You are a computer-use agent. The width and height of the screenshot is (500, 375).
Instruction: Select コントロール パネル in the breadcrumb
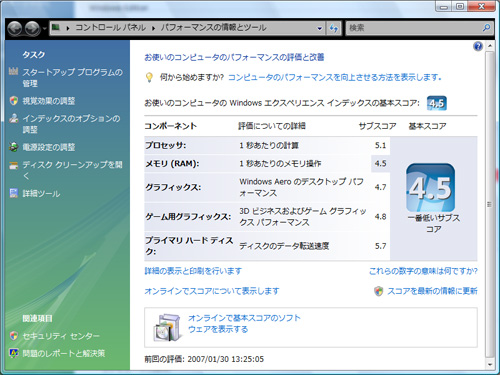point(110,27)
